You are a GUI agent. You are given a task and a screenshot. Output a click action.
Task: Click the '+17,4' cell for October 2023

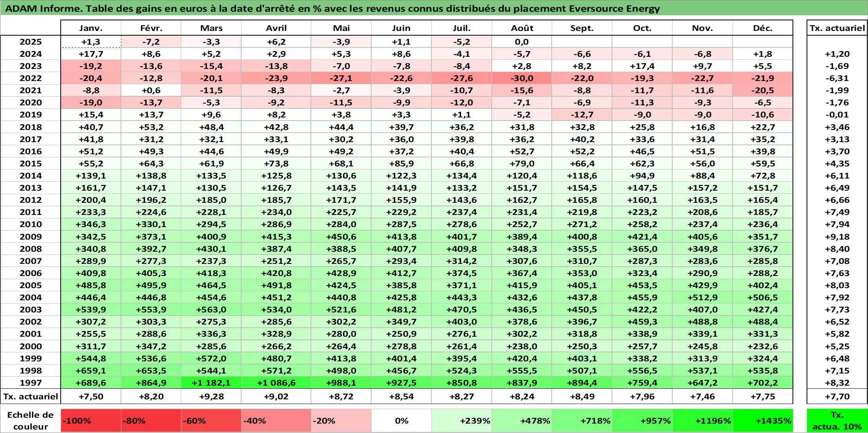(642, 66)
